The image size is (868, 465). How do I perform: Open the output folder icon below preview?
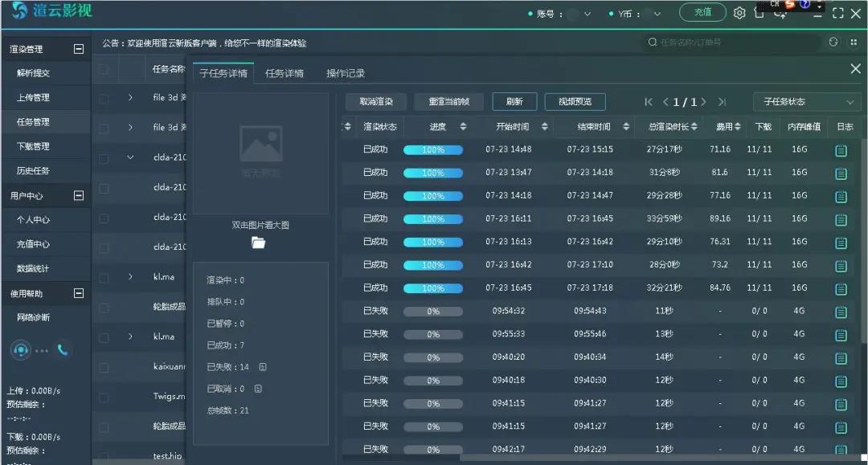pyautogui.click(x=258, y=243)
